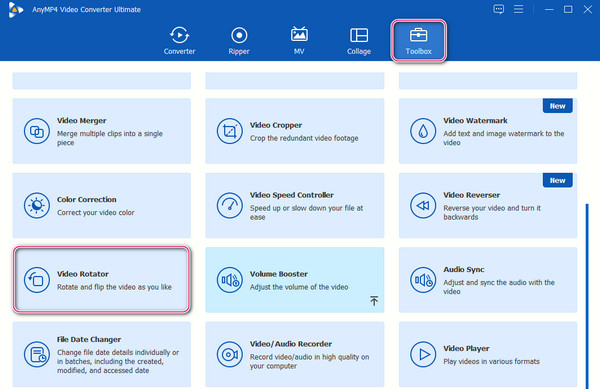Click 'Speed up or slow down your file' text
This screenshot has height=389, width=600.
pyautogui.click(x=307, y=212)
